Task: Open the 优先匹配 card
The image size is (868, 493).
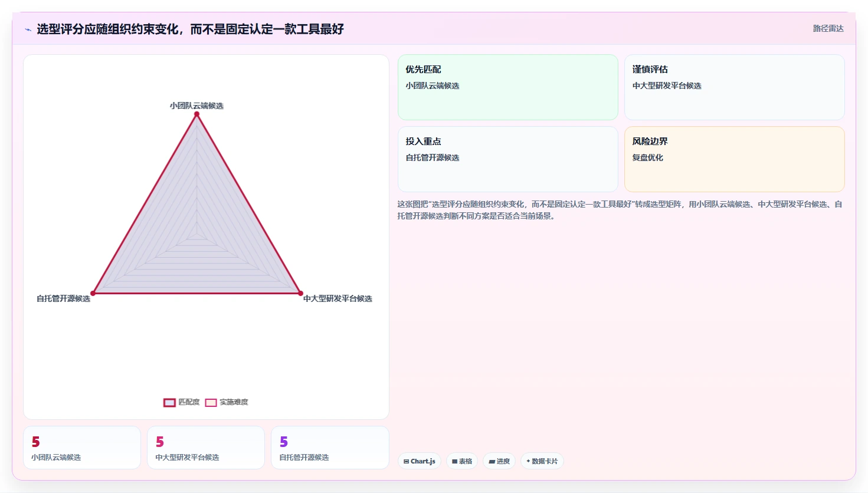Action: 508,87
